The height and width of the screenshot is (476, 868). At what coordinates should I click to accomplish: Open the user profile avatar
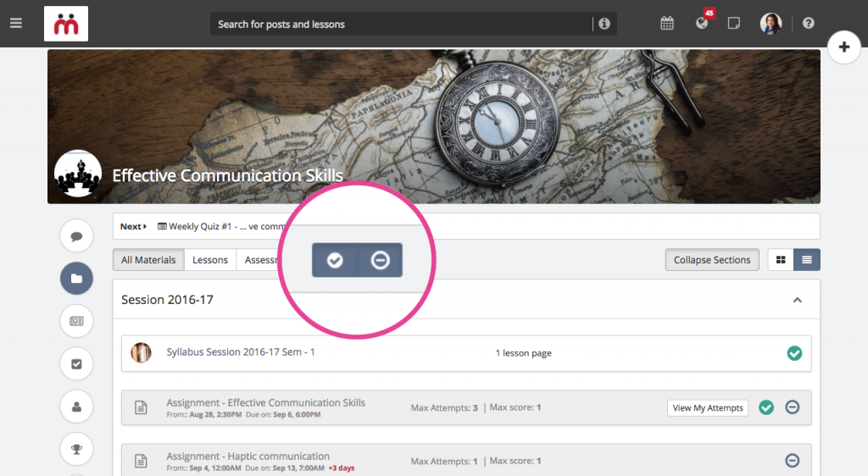click(771, 23)
